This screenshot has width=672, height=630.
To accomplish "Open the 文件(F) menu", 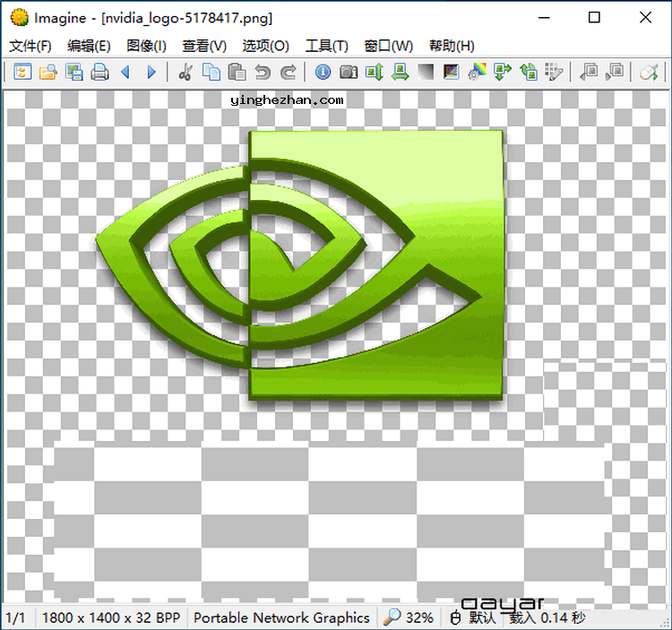I will tap(30, 46).
